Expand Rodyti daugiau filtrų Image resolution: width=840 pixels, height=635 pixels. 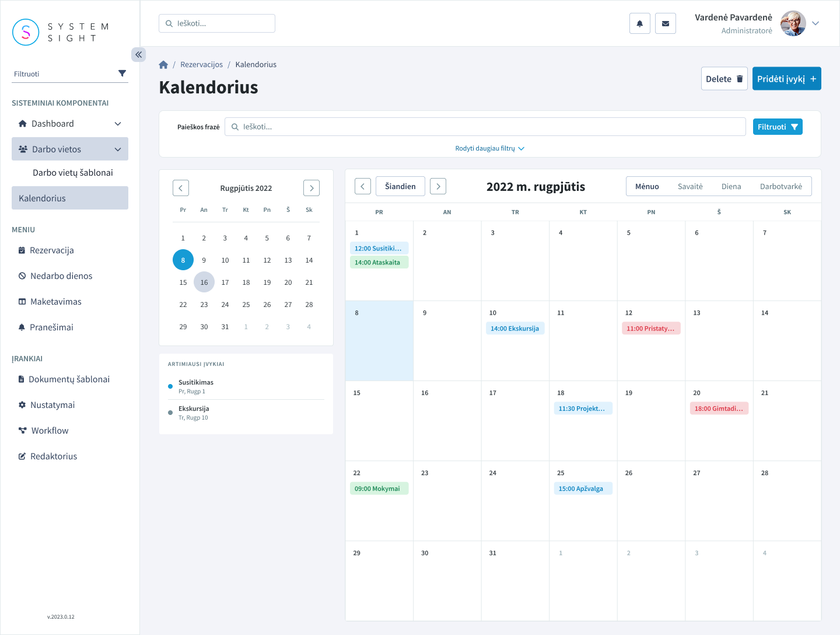point(490,148)
